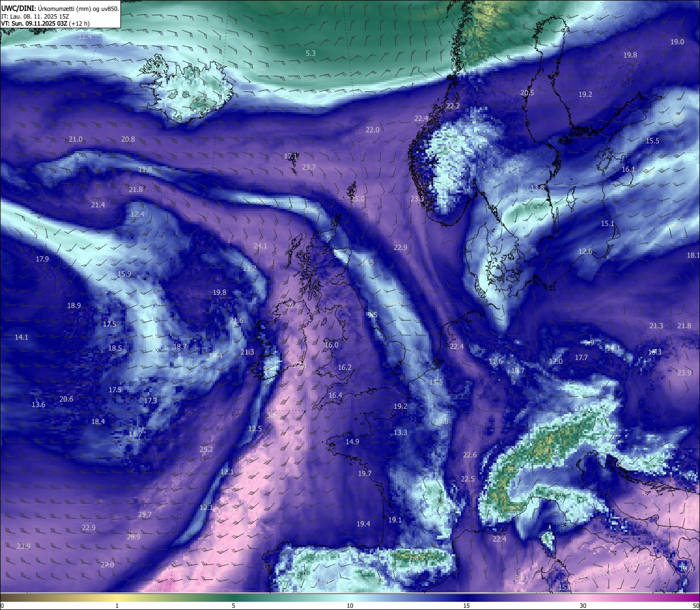The height and width of the screenshot is (610, 700).
Task: Click the 21.6 value label
Action: pyautogui.click(x=236, y=321)
